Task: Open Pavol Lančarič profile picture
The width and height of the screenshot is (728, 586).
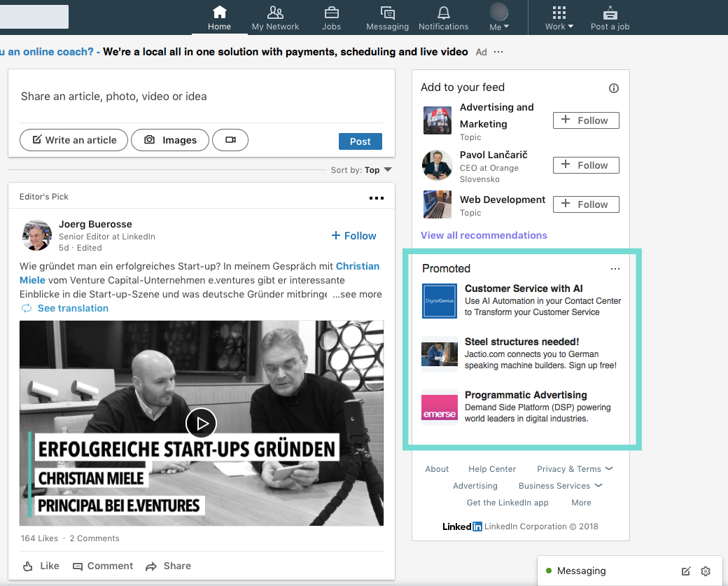Action: point(437,165)
